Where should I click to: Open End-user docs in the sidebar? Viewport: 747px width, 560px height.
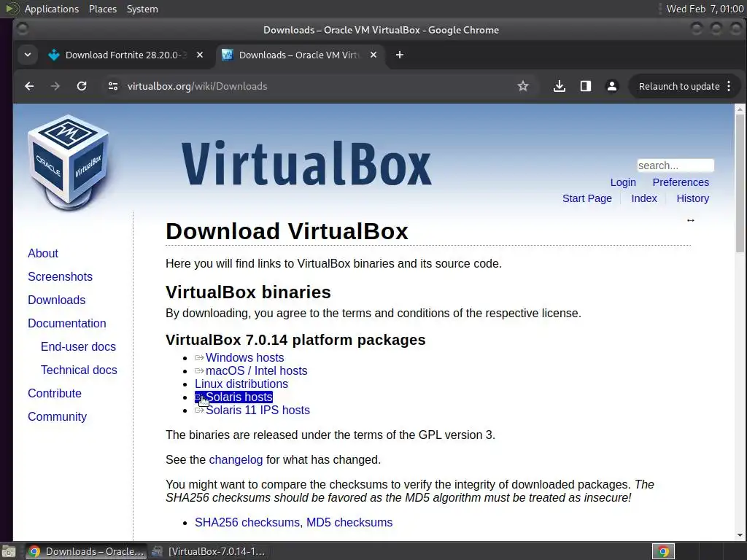(x=78, y=346)
